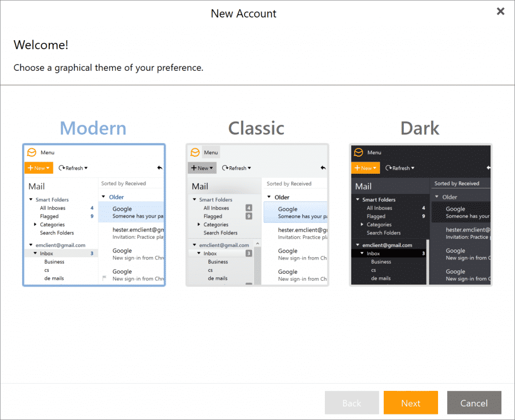Click the eM Client logo in Modern preview
The image size is (515, 420).
coord(32,153)
